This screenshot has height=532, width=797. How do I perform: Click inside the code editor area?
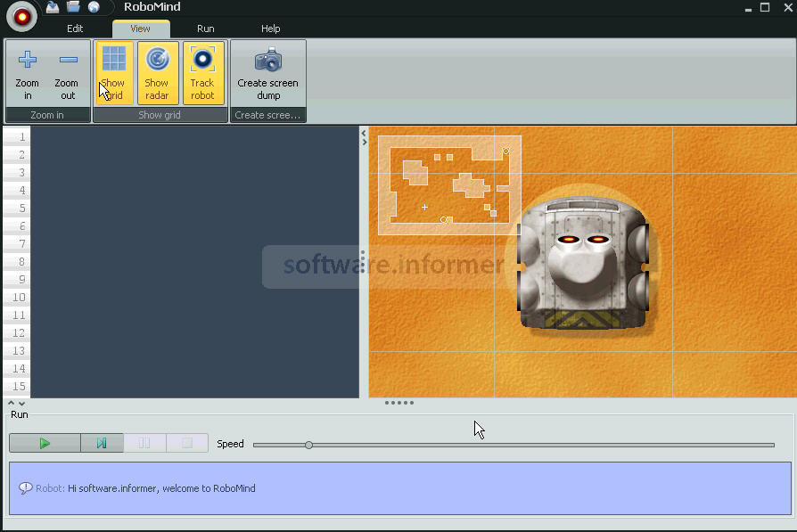[194, 262]
